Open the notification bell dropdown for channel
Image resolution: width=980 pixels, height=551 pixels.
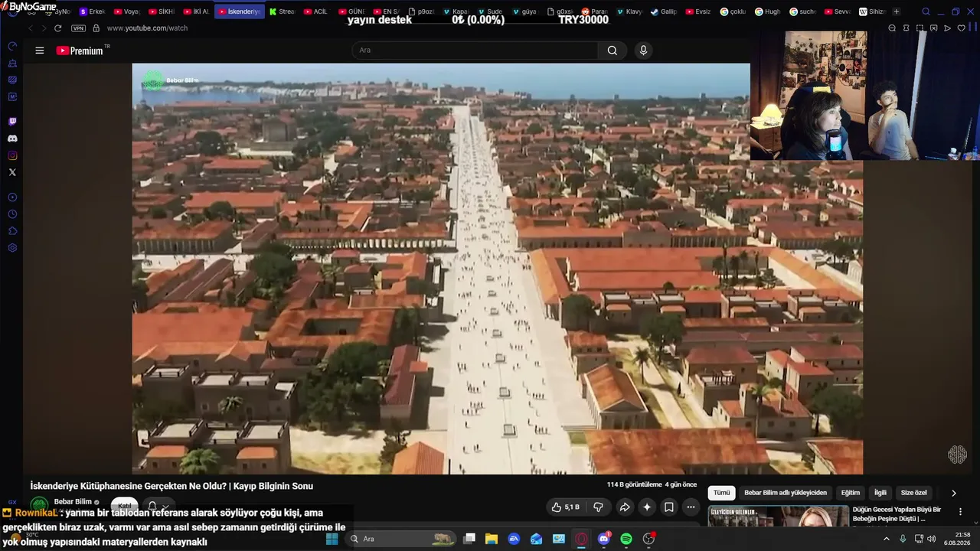157,507
